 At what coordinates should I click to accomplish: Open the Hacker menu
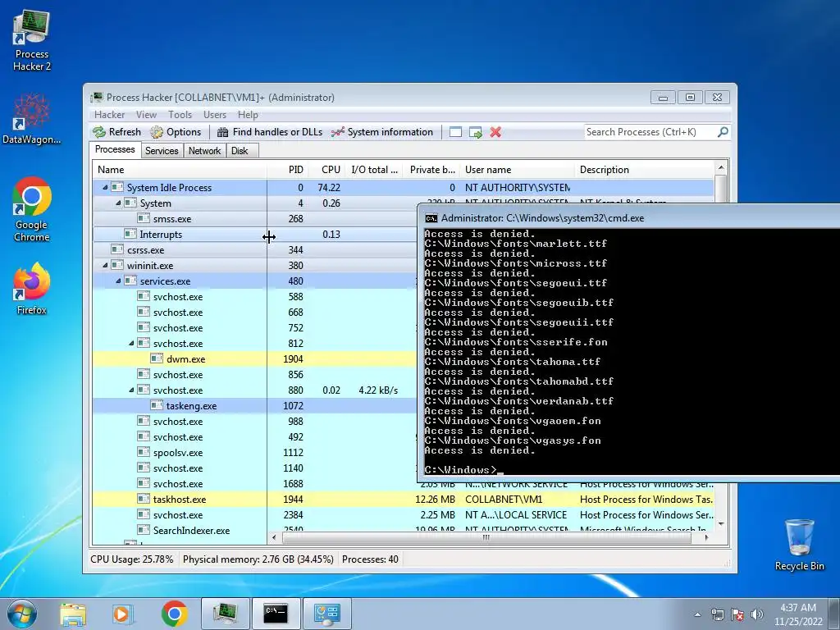pos(109,115)
